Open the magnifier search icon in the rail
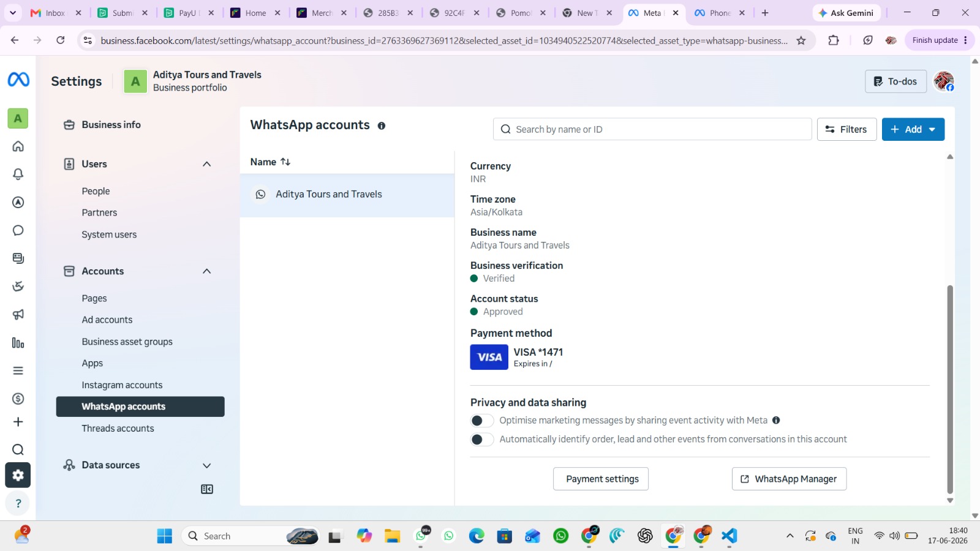Viewport: 980px width, 551px height. coord(18,450)
